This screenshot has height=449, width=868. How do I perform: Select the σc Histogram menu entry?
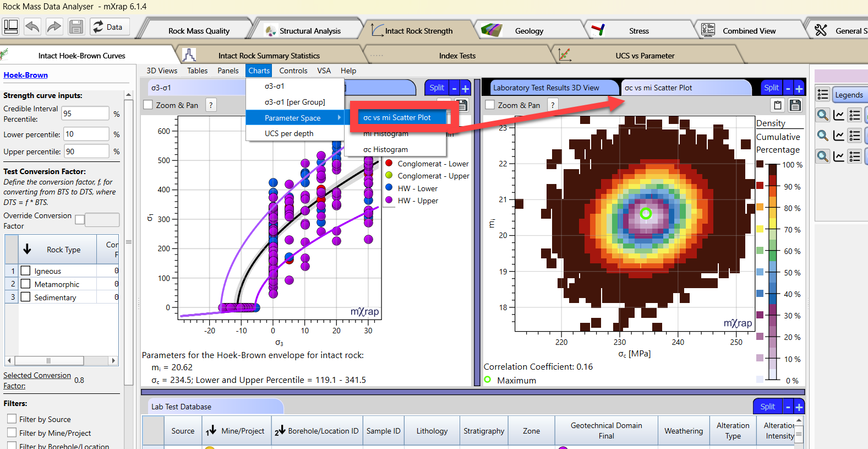385,149
